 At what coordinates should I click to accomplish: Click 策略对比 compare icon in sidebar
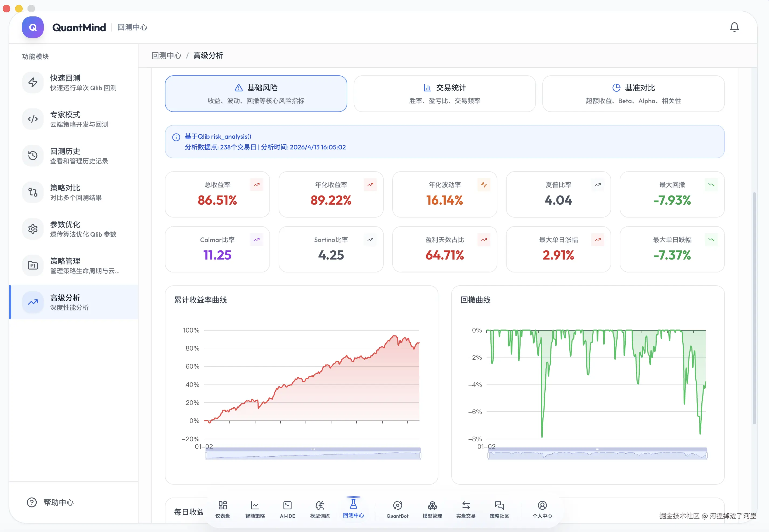33,192
